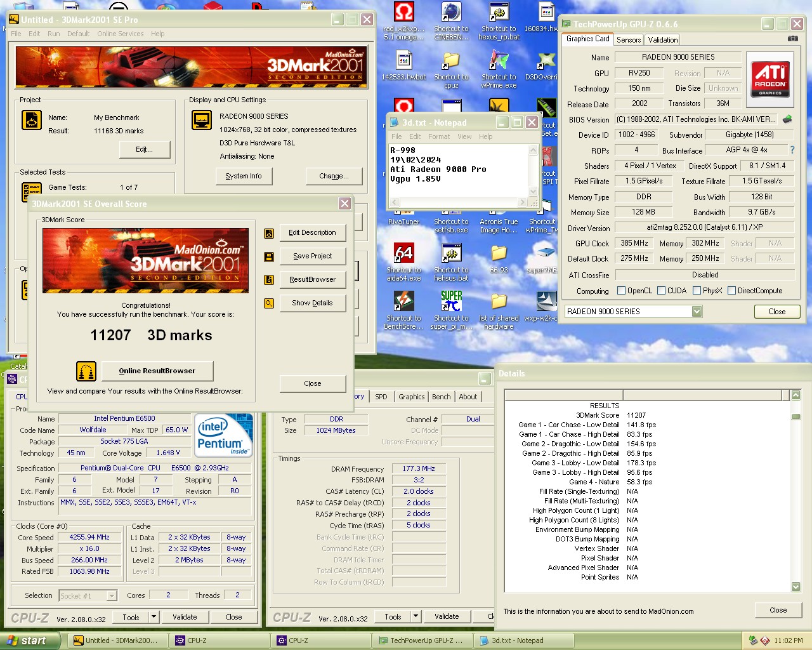Click the Project icon in 3DMark2001
Screen dimensions: 812x650
[x=32, y=120]
